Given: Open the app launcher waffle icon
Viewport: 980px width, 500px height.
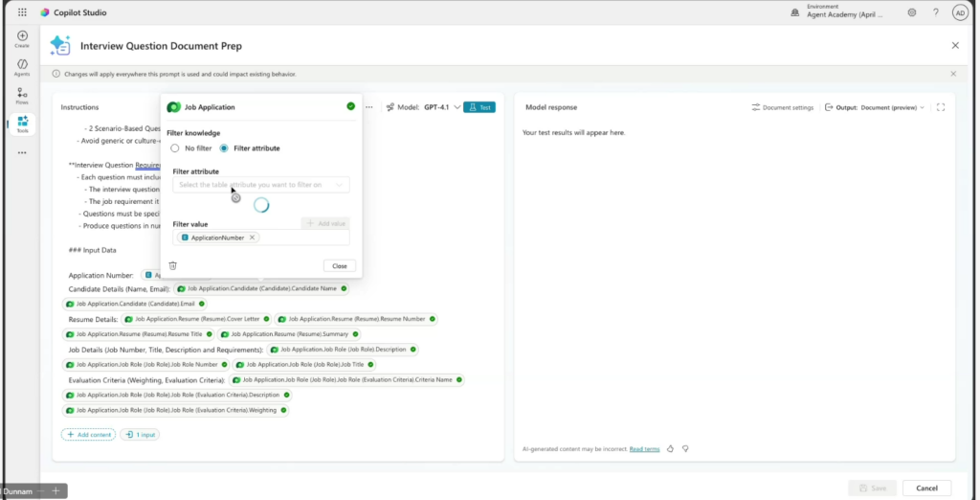Looking at the screenshot, I should pos(22,12).
